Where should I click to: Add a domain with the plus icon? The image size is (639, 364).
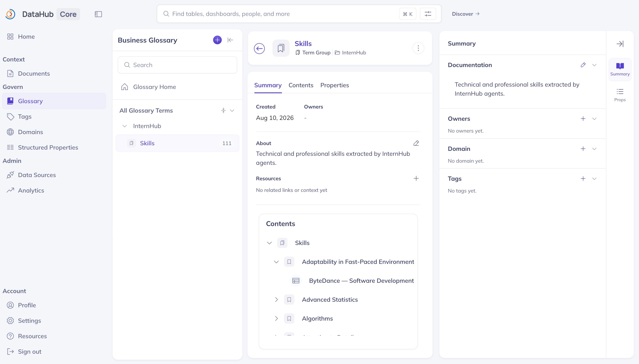[x=583, y=149]
